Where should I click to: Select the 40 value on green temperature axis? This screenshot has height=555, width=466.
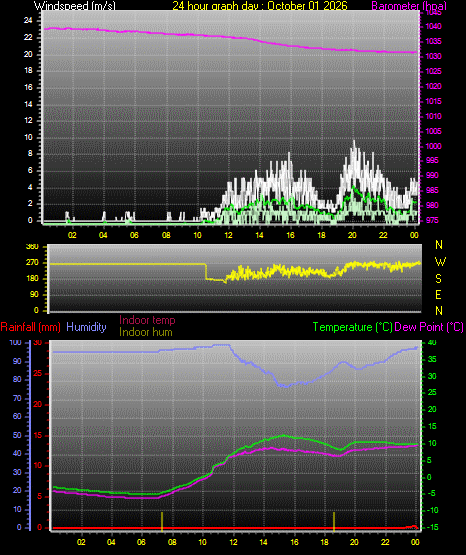click(432, 343)
